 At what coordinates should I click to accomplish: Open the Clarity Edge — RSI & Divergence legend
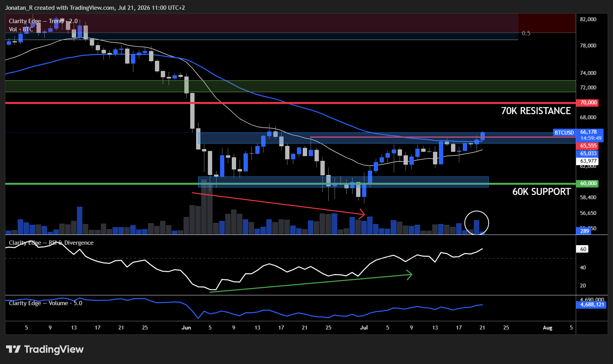coord(51,243)
